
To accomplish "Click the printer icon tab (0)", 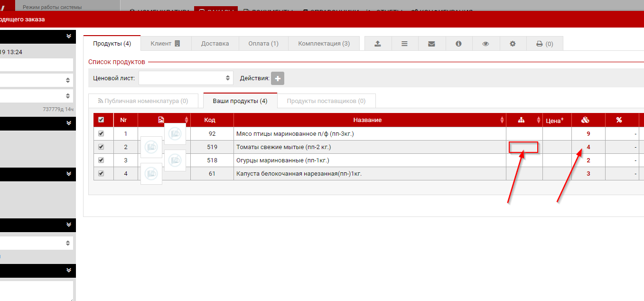I will (544, 44).
